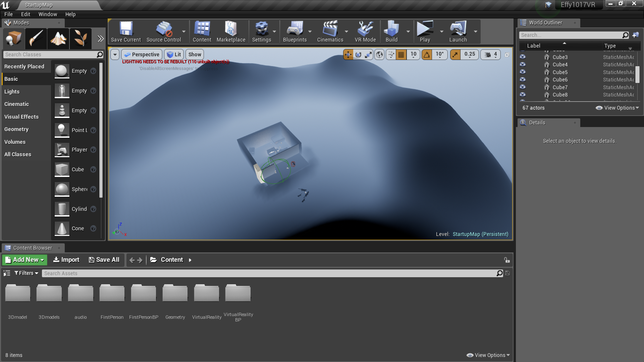
Task: Select the Foliage mode icon
Action: pyautogui.click(x=80, y=39)
